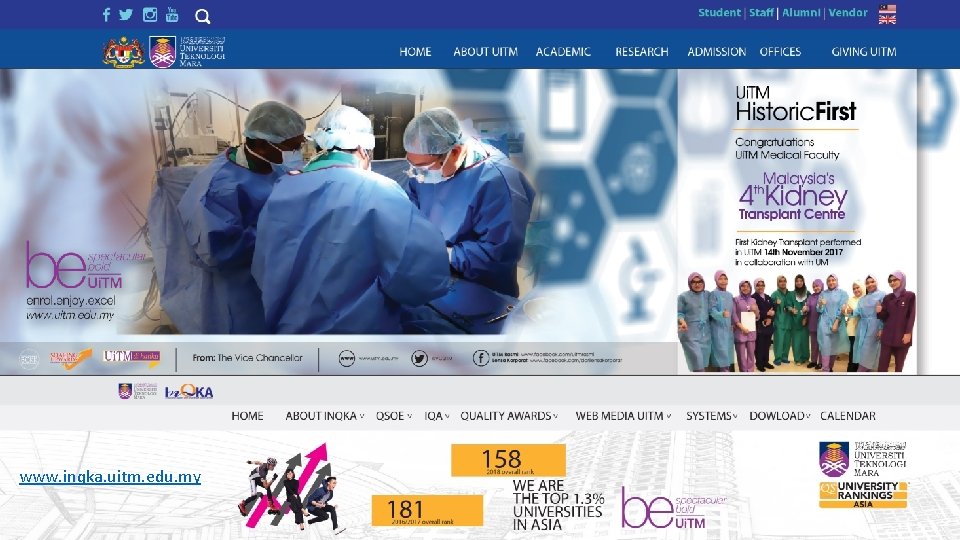The height and width of the screenshot is (540, 960).
Task: Expand the IQA dropdown
Action: click(x=437, y=416)
